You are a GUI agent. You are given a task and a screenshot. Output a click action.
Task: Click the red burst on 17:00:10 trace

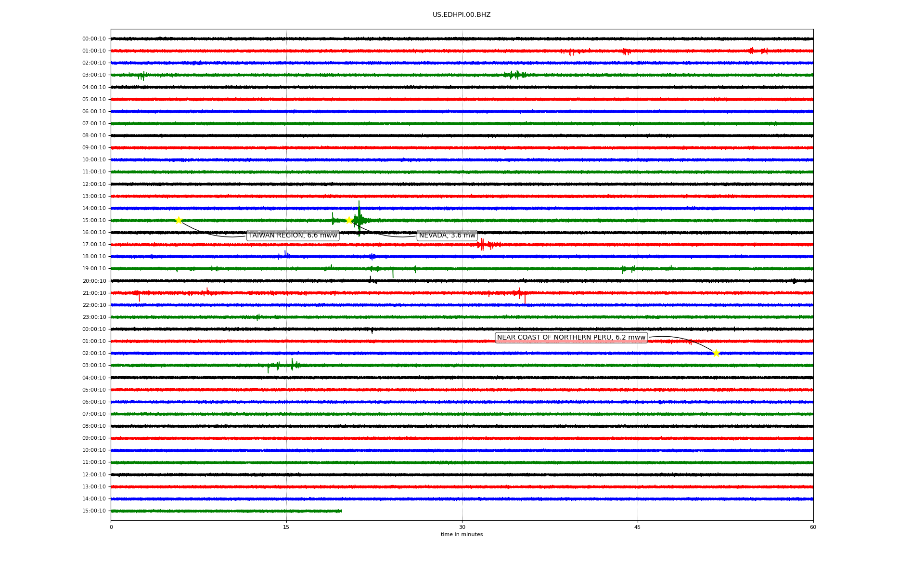482,245
